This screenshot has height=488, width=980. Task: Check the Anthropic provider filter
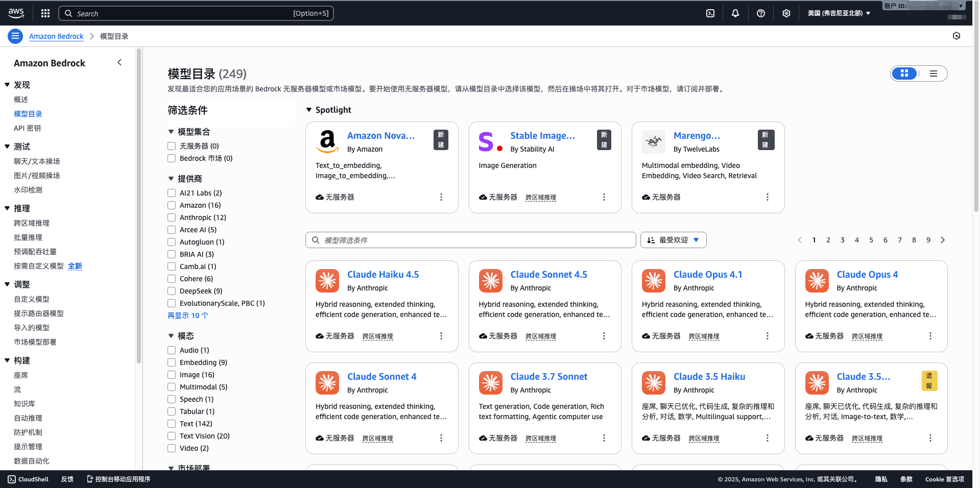pyautogui.click(x=172, y=217)
